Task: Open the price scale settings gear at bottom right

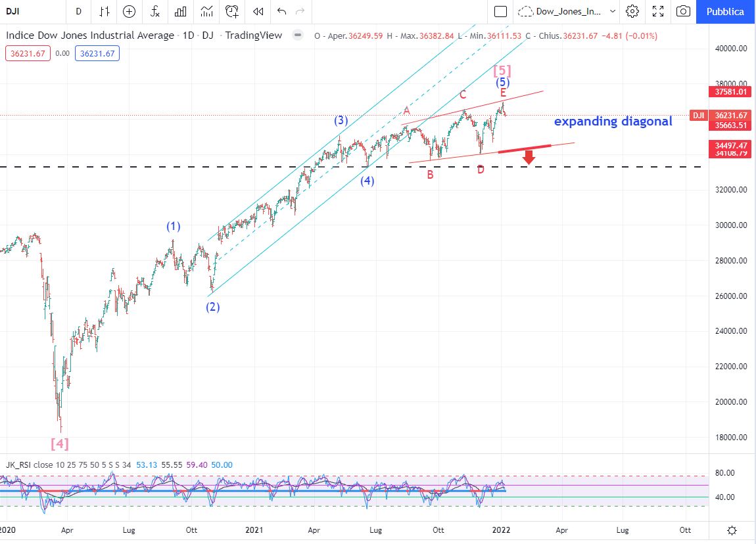Action: tap(732, 530)
